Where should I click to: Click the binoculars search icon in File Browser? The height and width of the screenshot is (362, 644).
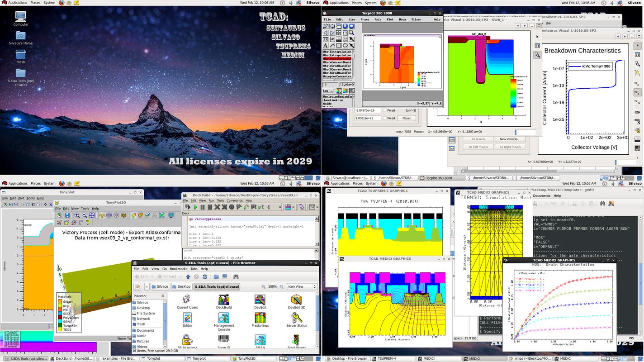pos(236,276)
